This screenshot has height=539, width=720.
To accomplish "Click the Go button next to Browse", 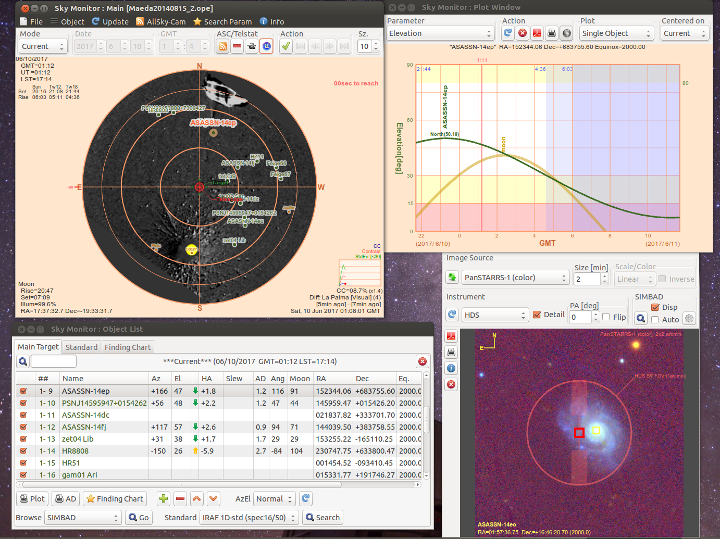I will 139,517.
